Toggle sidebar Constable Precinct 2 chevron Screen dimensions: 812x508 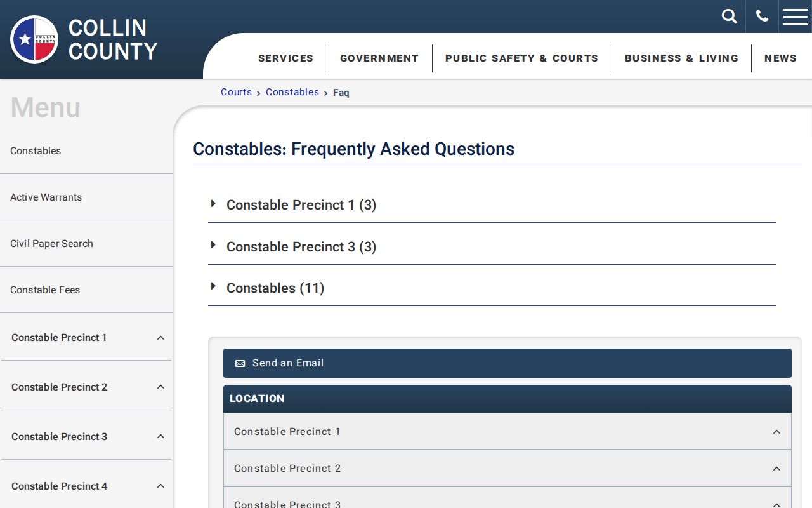160,387
